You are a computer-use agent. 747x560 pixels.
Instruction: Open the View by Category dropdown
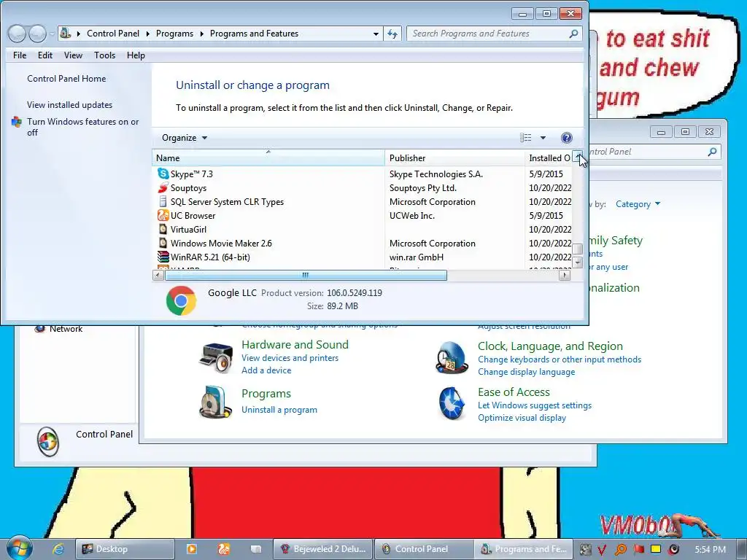[638, 204]
